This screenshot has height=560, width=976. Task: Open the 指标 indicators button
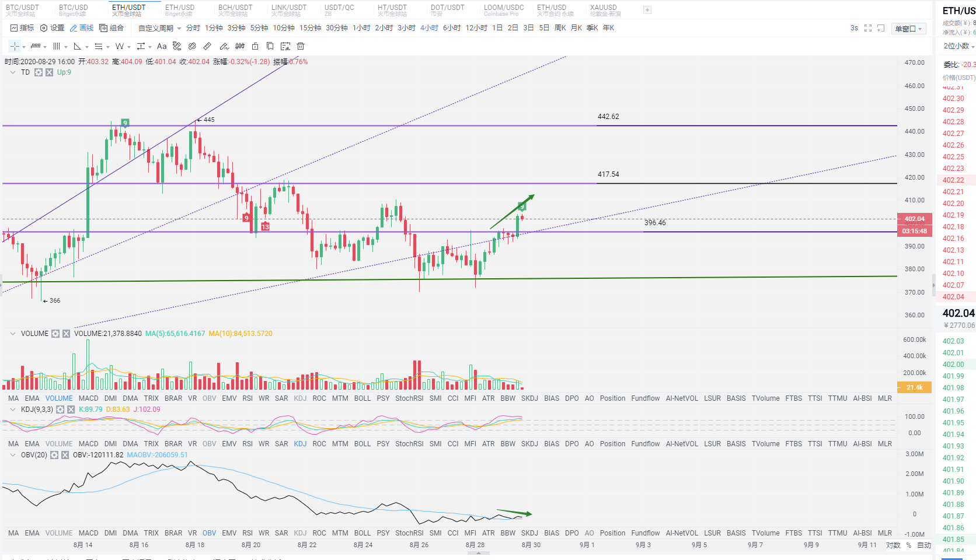[x=22, y=28]
